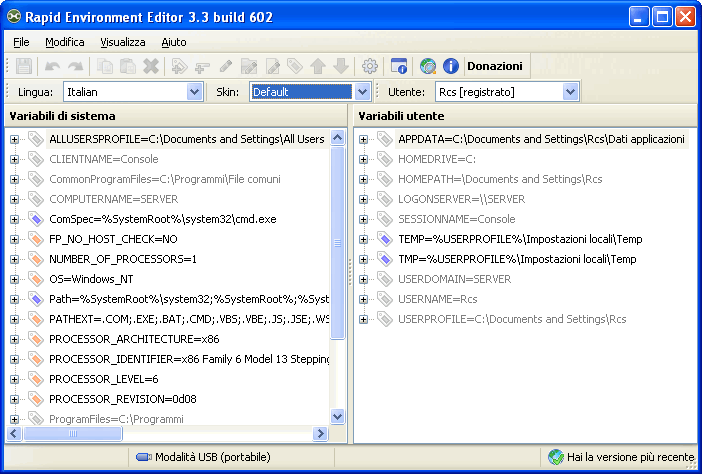
Task: Select the PROCESSOR_LEVEL=6 row
Action: coord(103,379)
